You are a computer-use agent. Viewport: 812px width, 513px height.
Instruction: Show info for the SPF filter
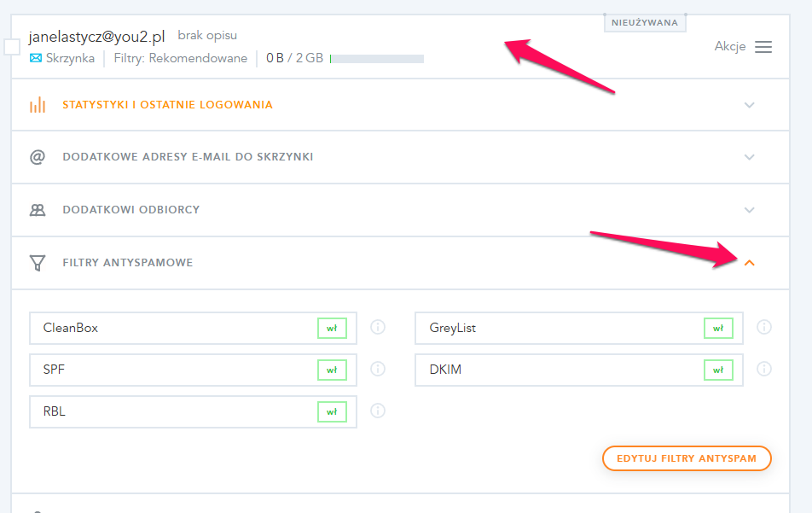point(378,369)
